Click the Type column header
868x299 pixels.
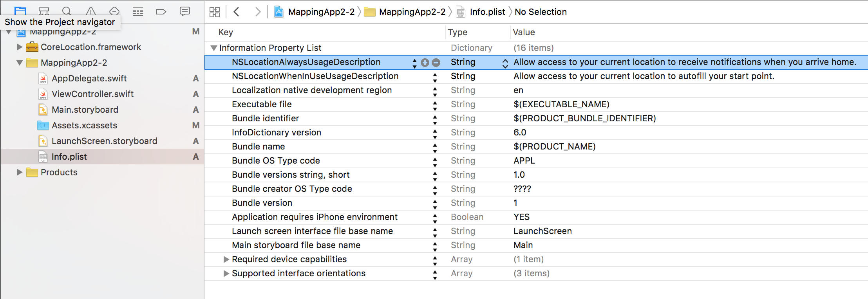tap(458, 32)
